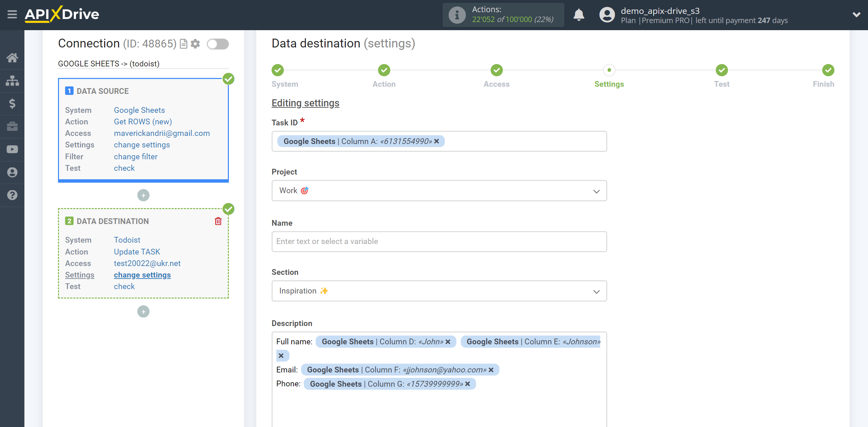Toggle the connection enable/disable switch
Screen dimensions: 868x427
point(218,44)
